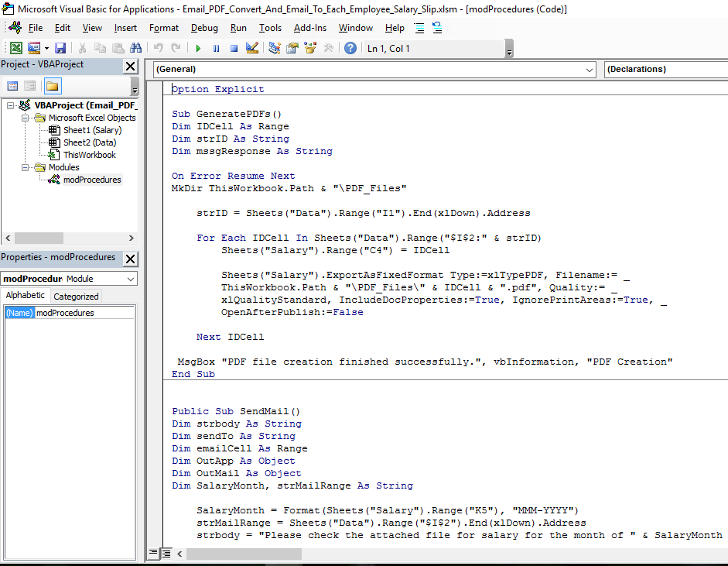Viewport: 728px width, 566px height.
Task: Collapse the Modules folder in the project tree
Action: 26,167
